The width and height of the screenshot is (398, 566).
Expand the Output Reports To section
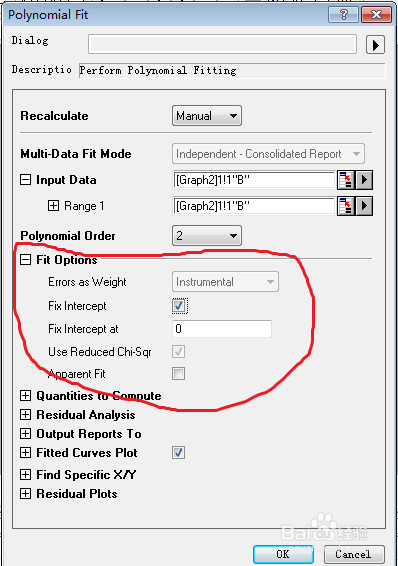(25, 434)
